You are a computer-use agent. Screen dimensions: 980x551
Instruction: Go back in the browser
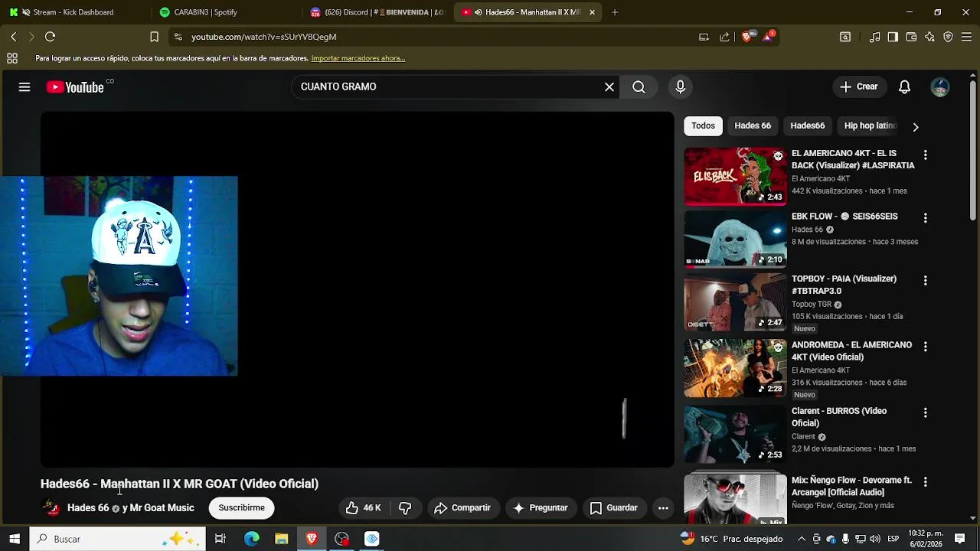(13, 37)
